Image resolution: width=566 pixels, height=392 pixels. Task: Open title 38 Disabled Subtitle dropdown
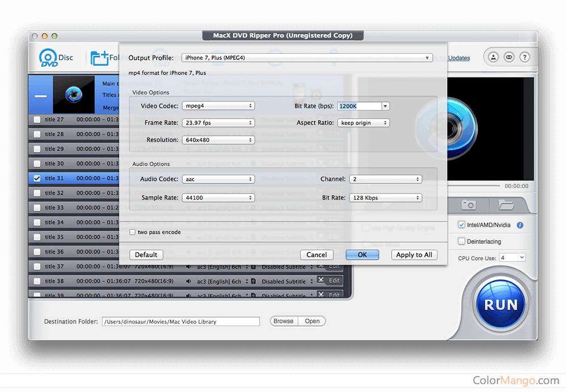click(287, 281)
